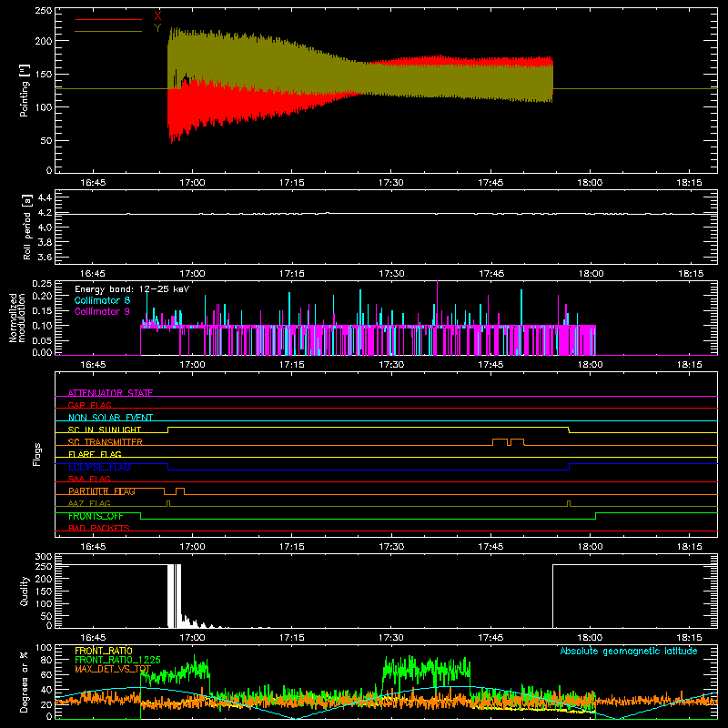The width and height of the screenshot is (728, 728).
Task: Select the olive Y legend label
Action: (157, 28)
